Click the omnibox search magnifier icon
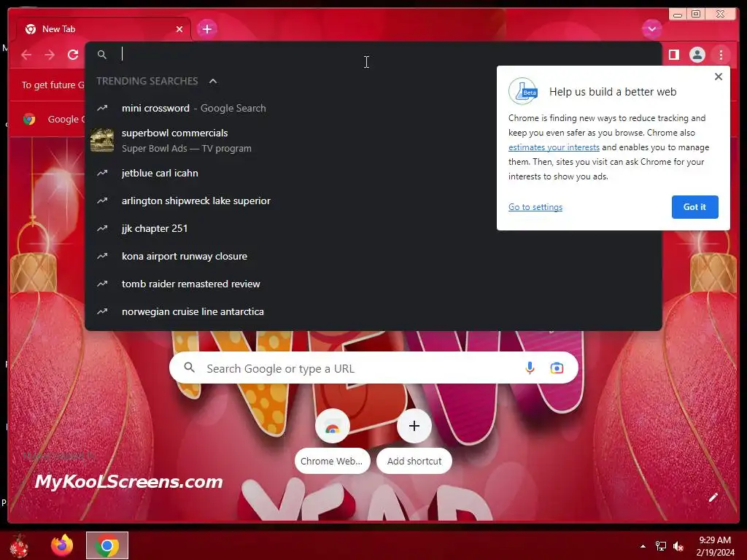 click(102, 55)
